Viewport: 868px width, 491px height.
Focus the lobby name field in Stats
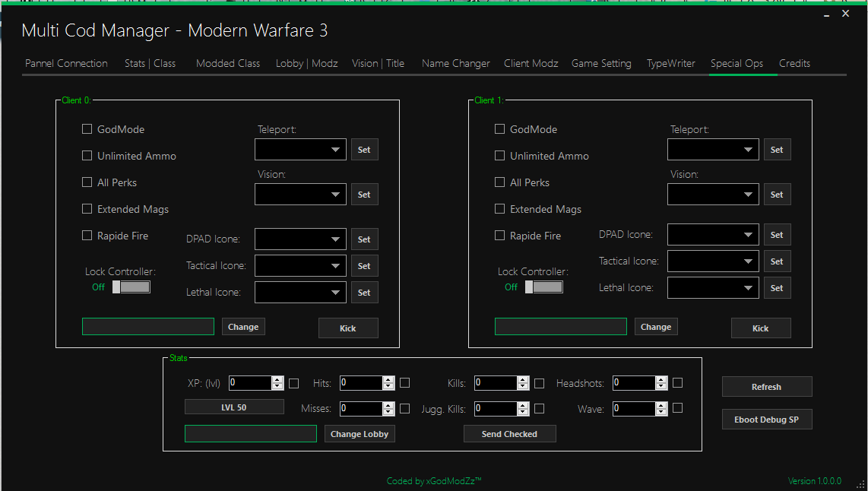pos(251,433)
